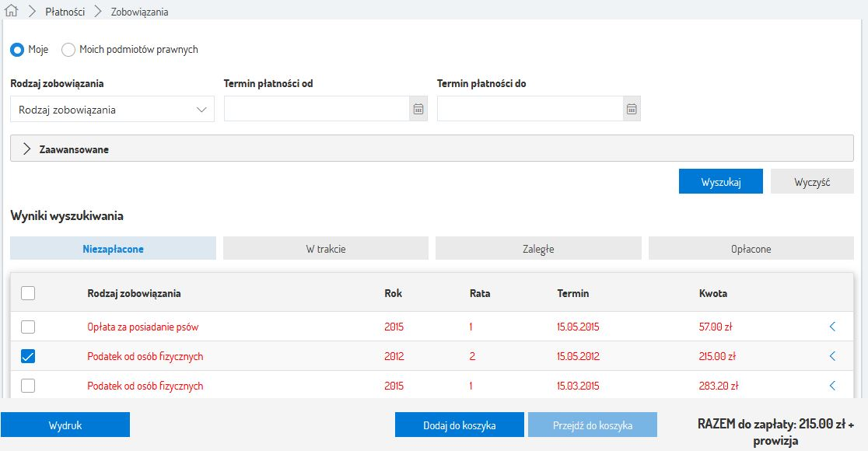
Task: Click arrow icon on the 215.00 zł row
Action: [832, 356]
